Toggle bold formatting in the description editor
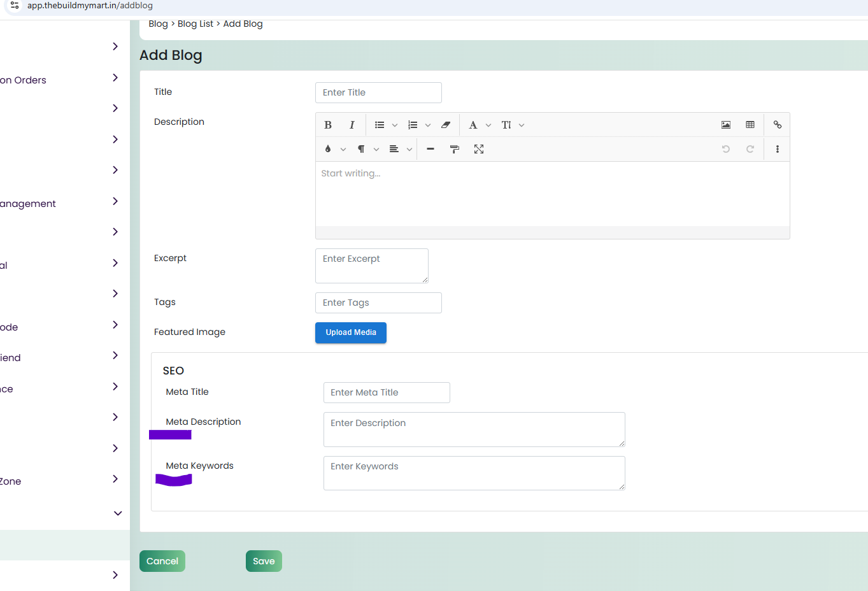This screenshot has width=868, height=591. (328, 125)
